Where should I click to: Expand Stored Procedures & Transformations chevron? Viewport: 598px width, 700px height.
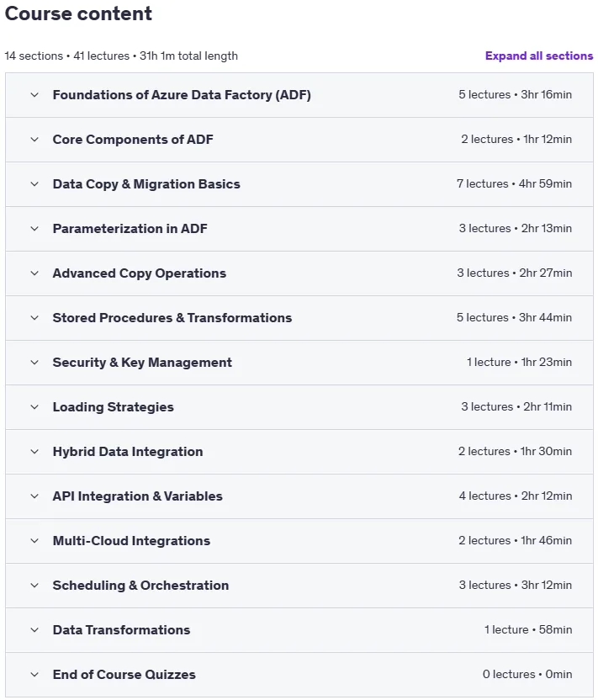34,318
